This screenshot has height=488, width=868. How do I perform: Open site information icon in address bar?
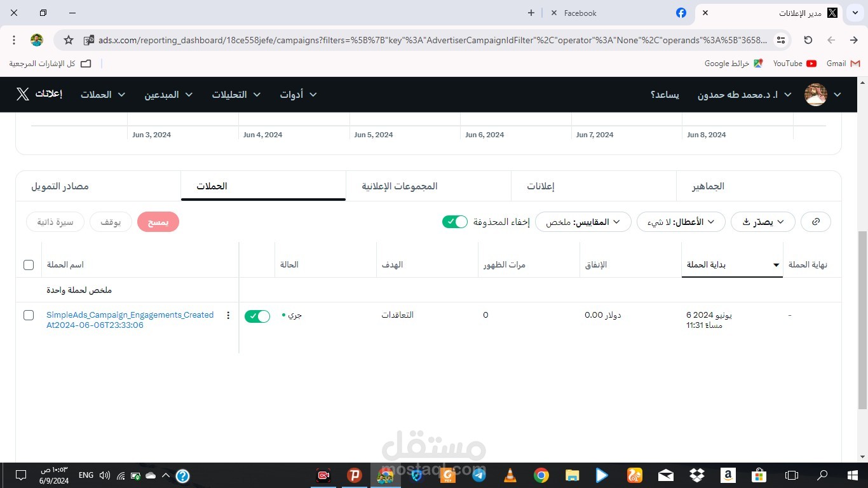781,40
